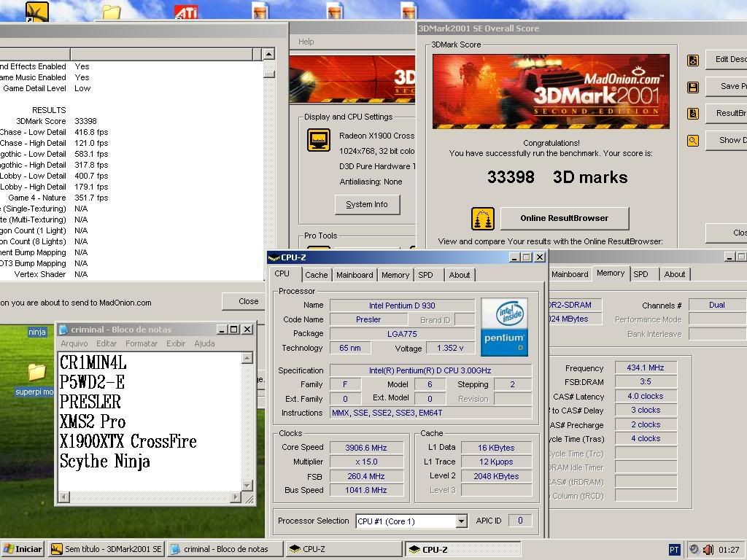
Task: Click the ResultBrowser document icon
Action: pyautogui.click(x=693, y=114)
